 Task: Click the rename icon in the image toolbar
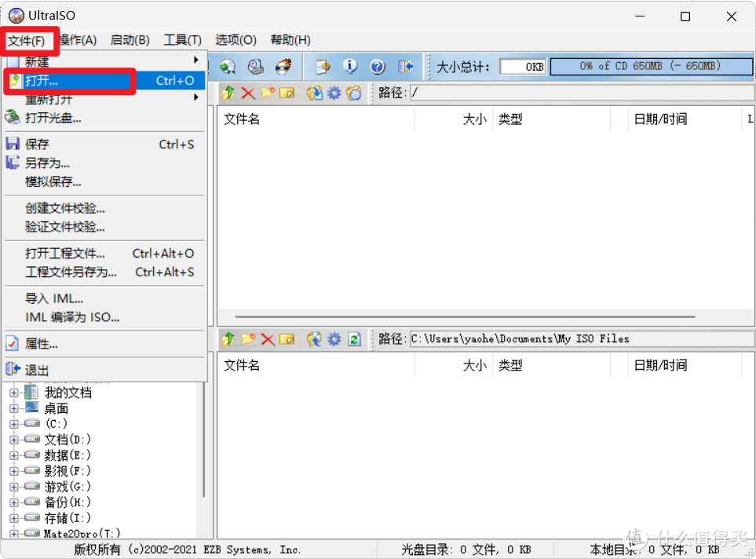point(287,93)
